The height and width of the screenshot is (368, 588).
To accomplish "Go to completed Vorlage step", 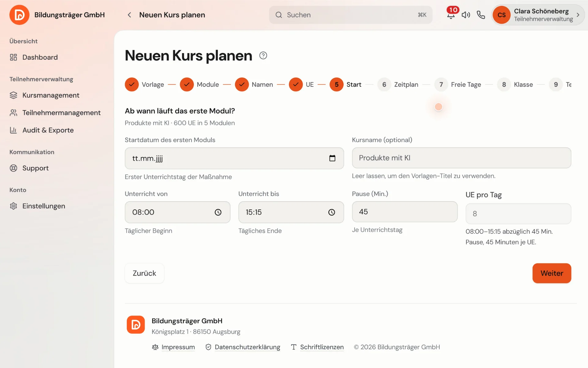I will pyautogui.click(x=144, y=84).
